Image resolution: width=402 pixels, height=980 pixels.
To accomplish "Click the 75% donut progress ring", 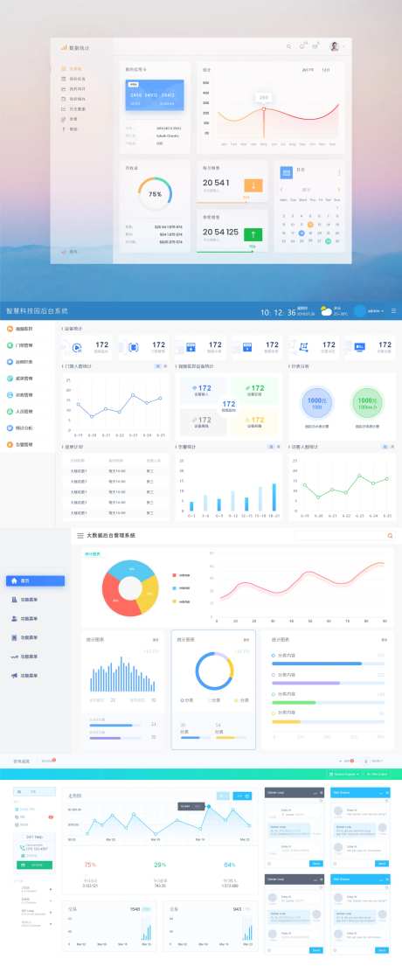I will pyautogui.click(x=155, y=194).
